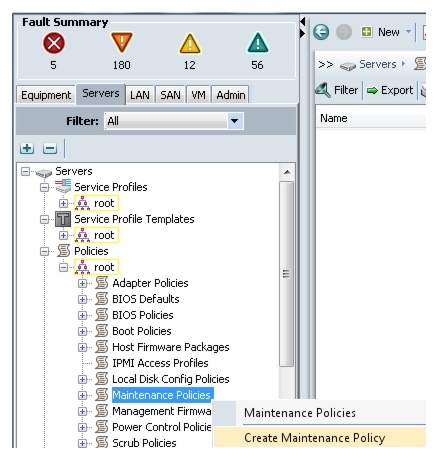Click the upper pane-divider collapse arrow

coord(302,22)
